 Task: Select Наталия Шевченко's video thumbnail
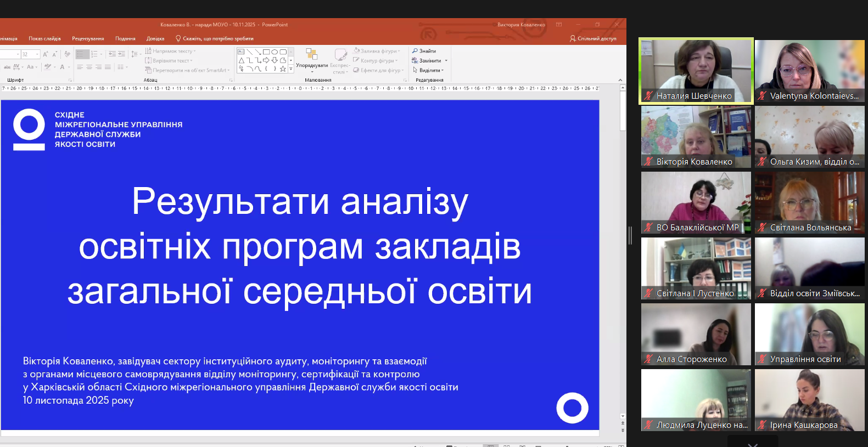pyautogui.click(x=696, y=71)
